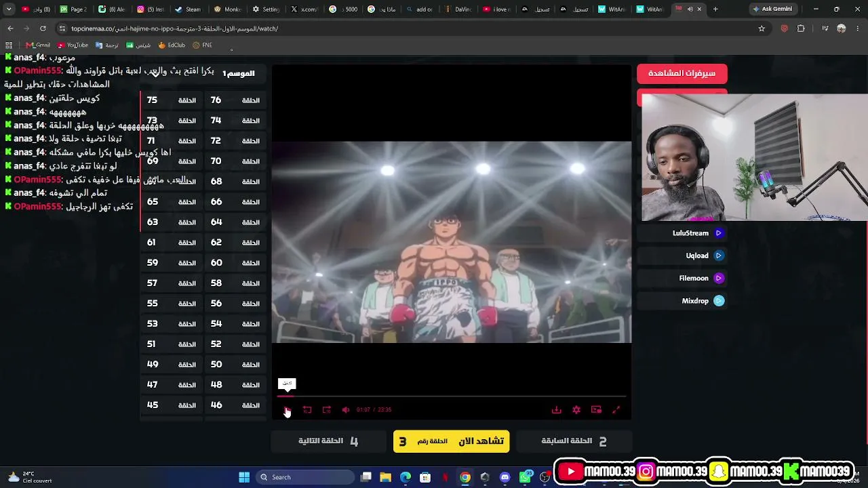868x488 pixels.
Task: Rewind the video 10 seconds
Action: [307, 409]
